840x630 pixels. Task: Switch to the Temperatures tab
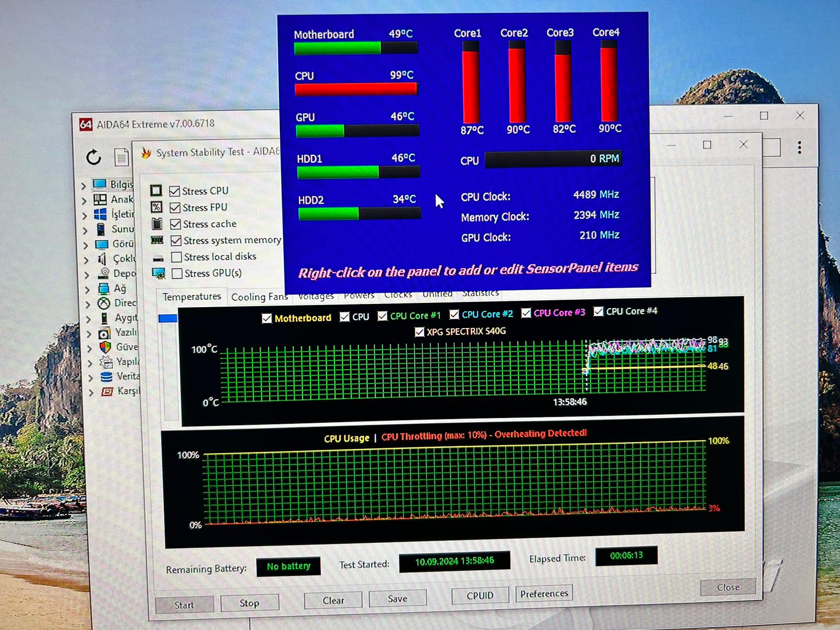point(192,297)
